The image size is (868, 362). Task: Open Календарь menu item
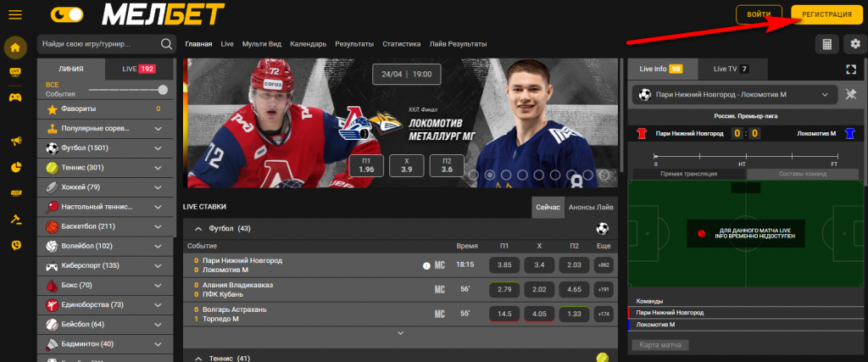pos(308,44)
